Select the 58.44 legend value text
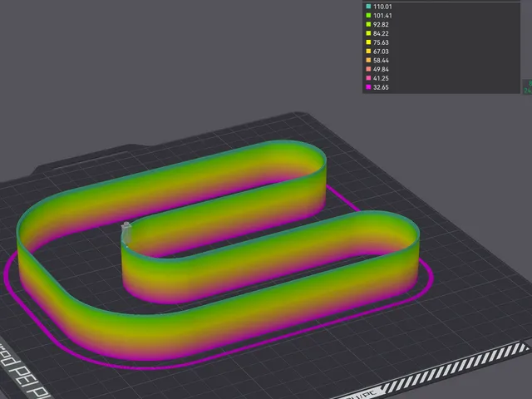532x399 pixels. coord(381,61)
